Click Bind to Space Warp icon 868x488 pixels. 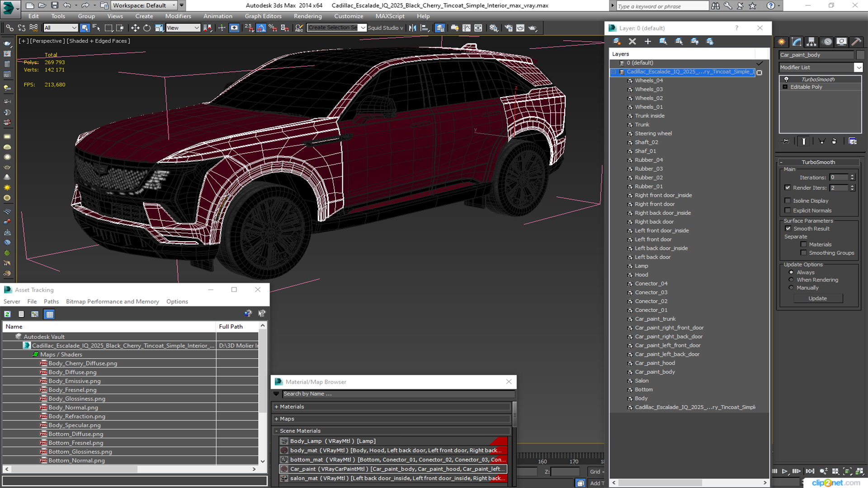(x=33, y=28)
